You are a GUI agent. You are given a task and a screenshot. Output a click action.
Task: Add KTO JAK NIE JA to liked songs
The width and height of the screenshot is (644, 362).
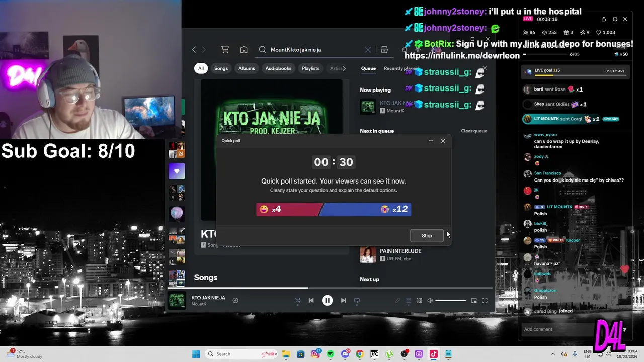coord(235,300)
